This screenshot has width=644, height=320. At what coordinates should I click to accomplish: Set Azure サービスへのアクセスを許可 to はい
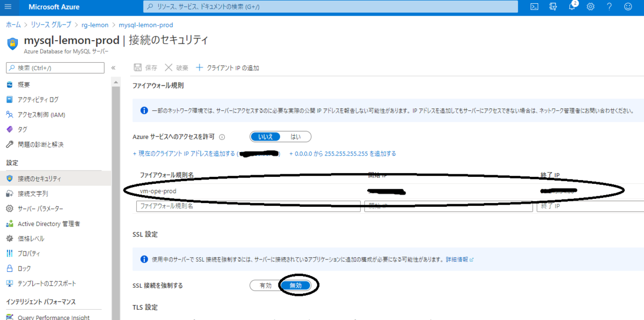(295, 137)
